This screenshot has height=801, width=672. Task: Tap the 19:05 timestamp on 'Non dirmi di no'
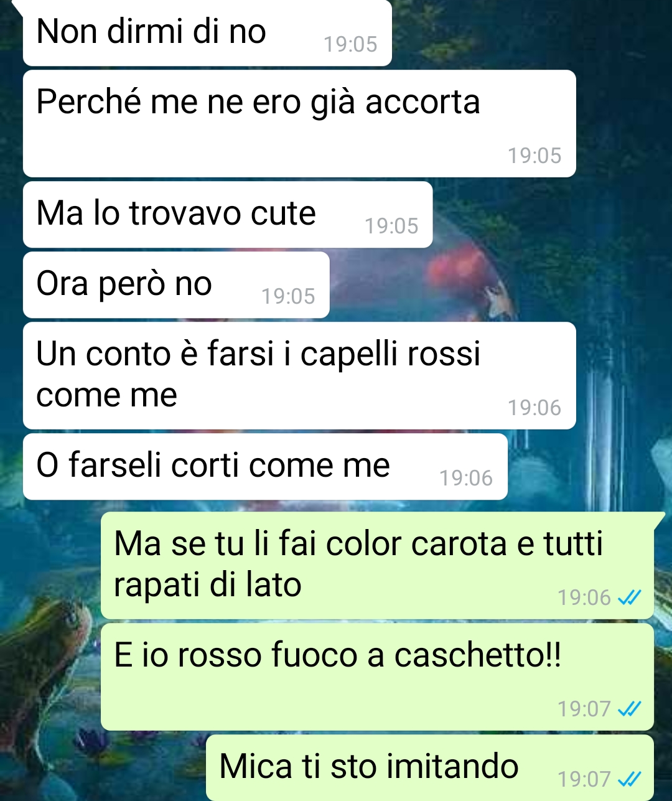(350, 44)
